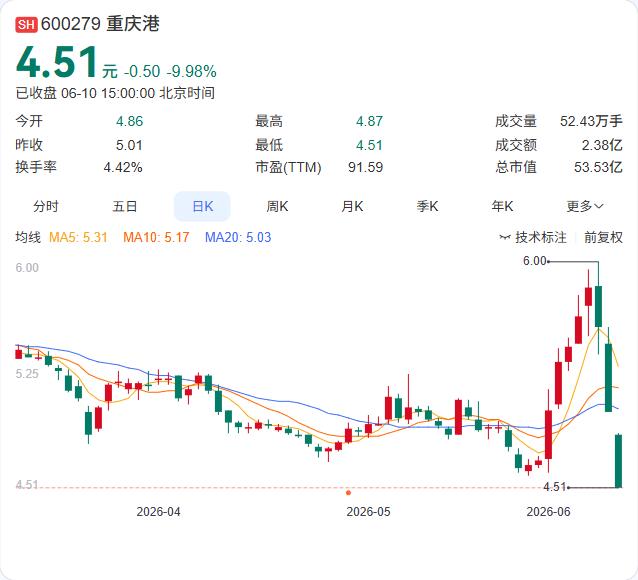Click the MA10: 5.17 indicator label
Screen dimensions: 638x580
[x=156, y=237]
